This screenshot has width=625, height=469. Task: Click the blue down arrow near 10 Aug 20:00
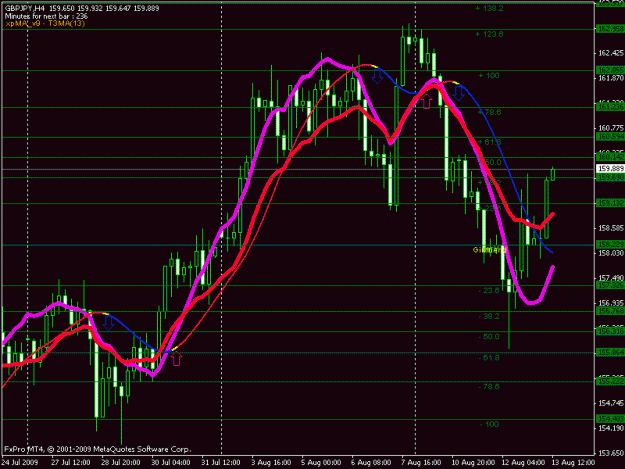[459, 93]
